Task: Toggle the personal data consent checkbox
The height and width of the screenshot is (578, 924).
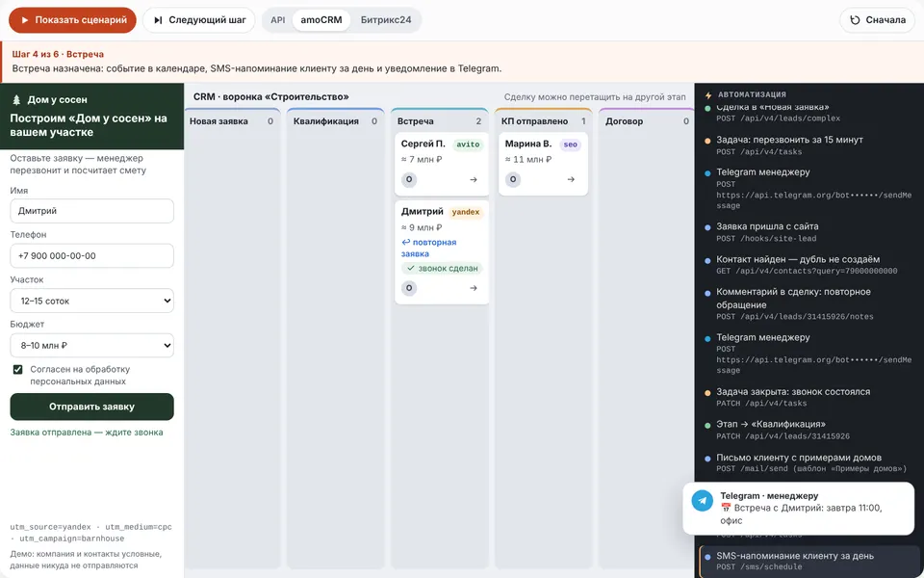Action: 17,370
